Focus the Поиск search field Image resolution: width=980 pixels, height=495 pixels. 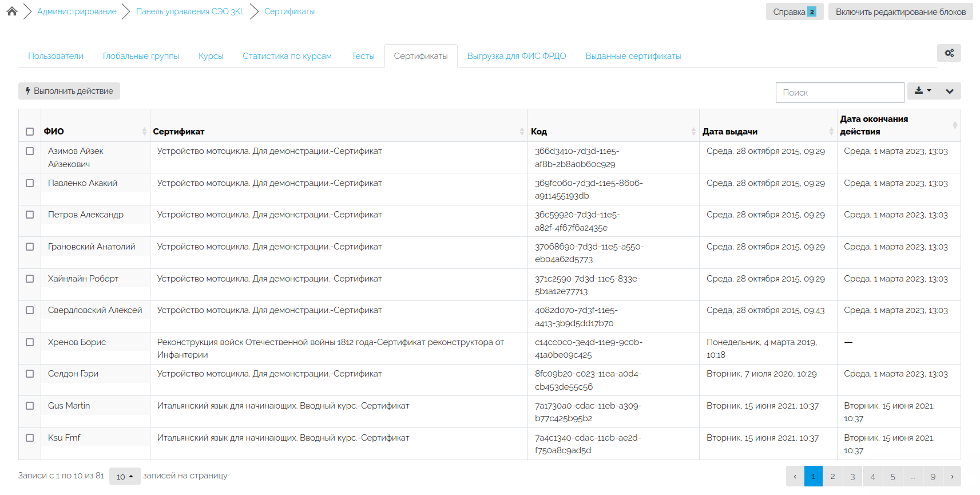coord(840,93)
